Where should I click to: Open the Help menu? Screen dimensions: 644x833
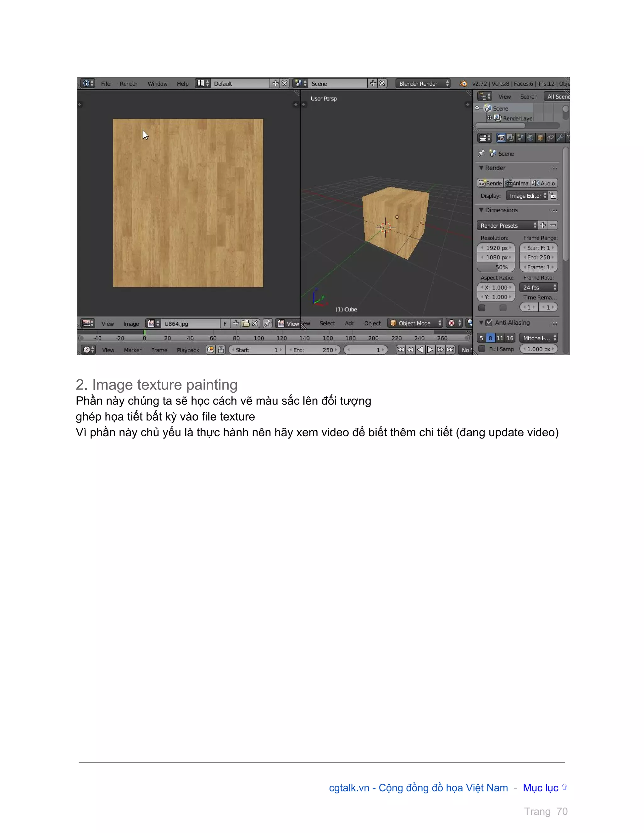[x=183, y=84]
